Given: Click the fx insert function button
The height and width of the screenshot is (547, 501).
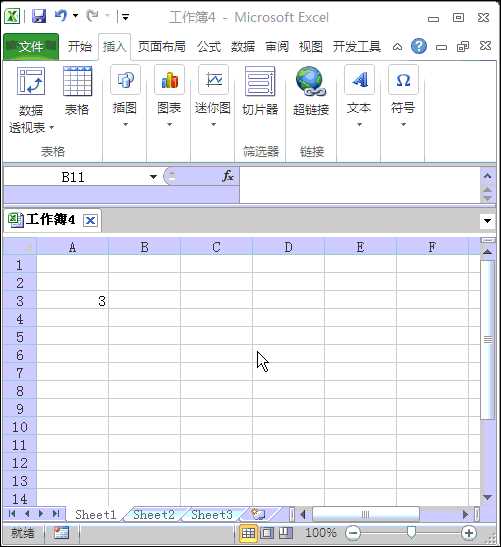Looking at the screenshot, I should click(x=227, y=176).
